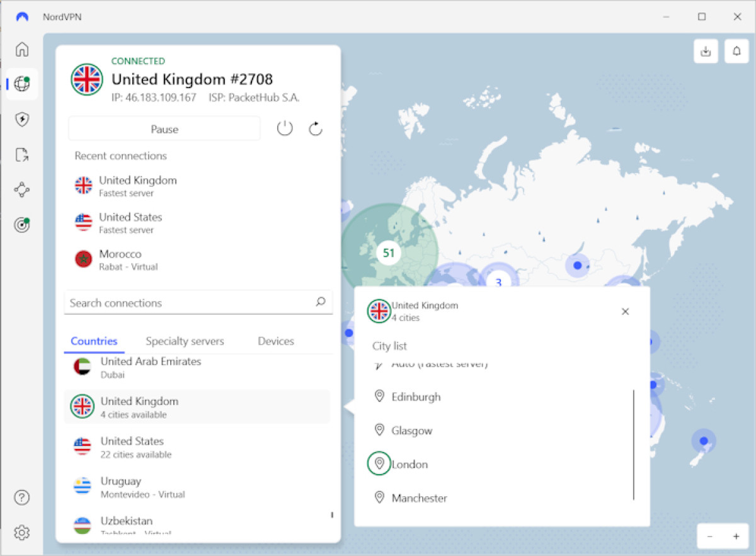Select Uruguay Montevideo - Virtual row
The width and height of the screenshot is (756, 556).
pos(197,486)
